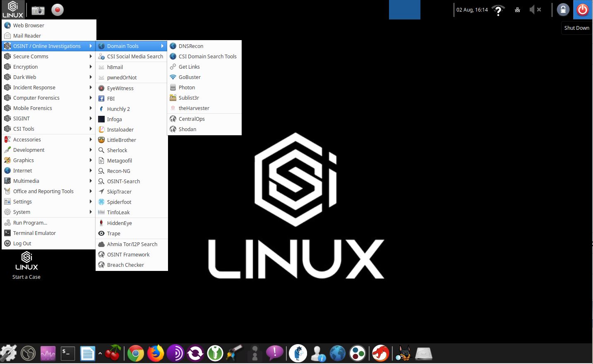Screen dimensions: 593x364
Task: Launch Google Chrome from dock
Action: tap(135, 354)
